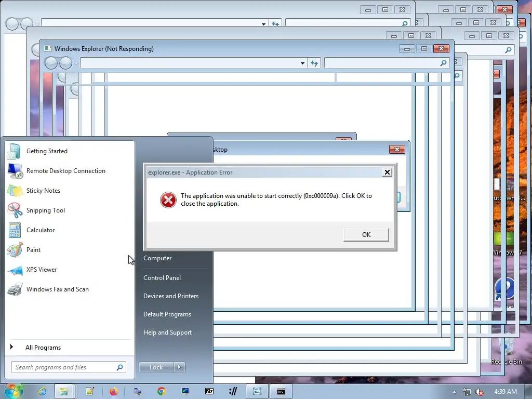The width and height of the screenshot is (532, 399).
Task: Click the Windows Start orb
Action: click(13, 391)
